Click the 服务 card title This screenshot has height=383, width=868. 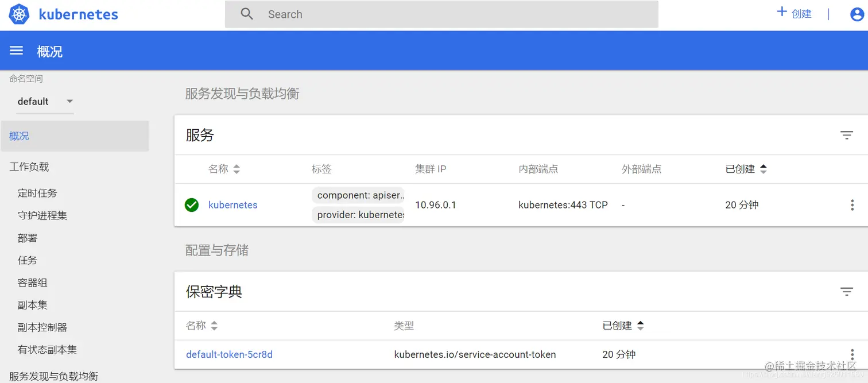[200, 135]
